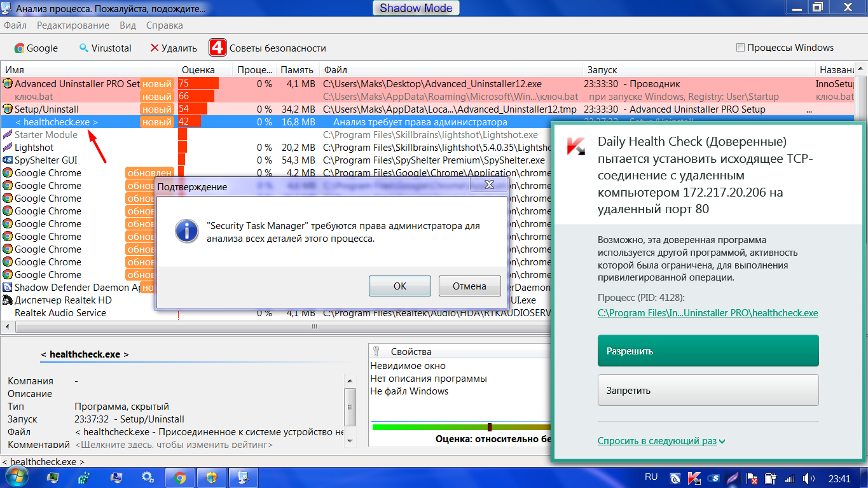Screen dimensions: 868x488
Task: Click the RU language indicator in the tray
Action: pos(651,477)
